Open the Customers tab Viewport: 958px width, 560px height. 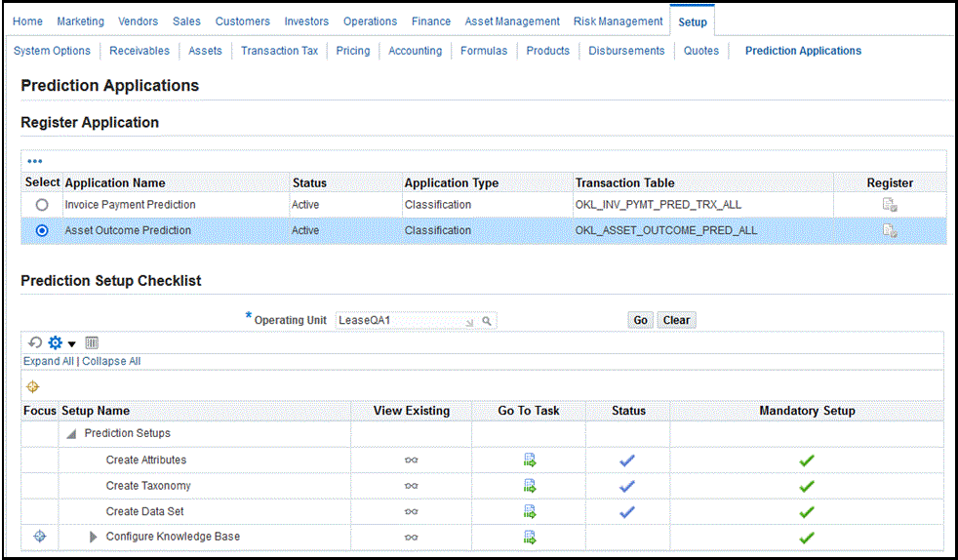[243, 21]
